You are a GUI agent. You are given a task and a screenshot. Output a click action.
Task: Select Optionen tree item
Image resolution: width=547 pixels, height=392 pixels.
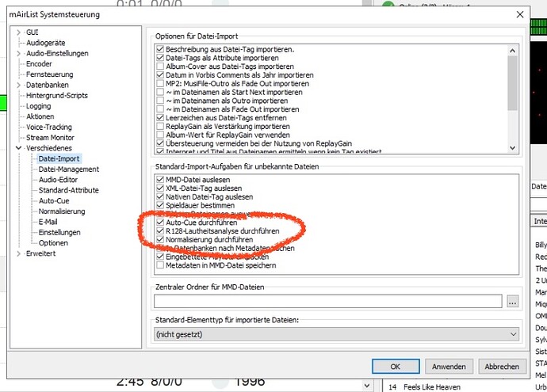[53, 243]
